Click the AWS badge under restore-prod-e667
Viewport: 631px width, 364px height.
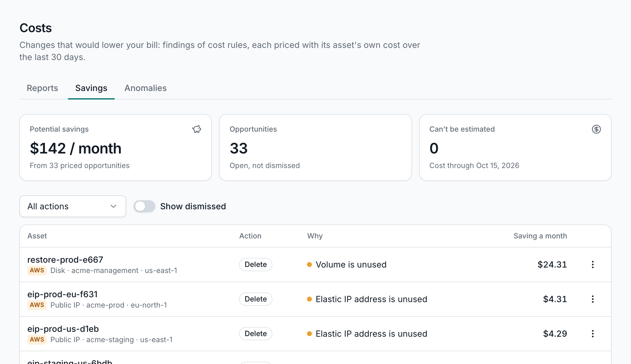click(37, 271)
